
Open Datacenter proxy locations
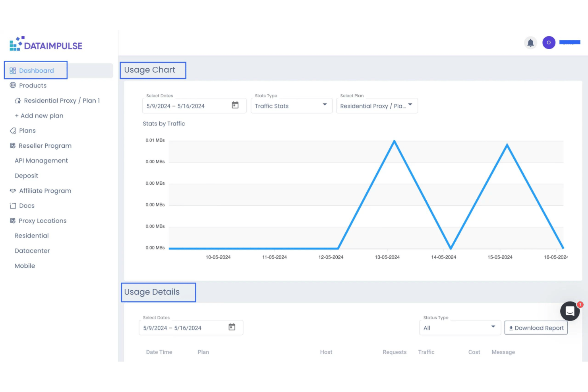pos(32,251)
